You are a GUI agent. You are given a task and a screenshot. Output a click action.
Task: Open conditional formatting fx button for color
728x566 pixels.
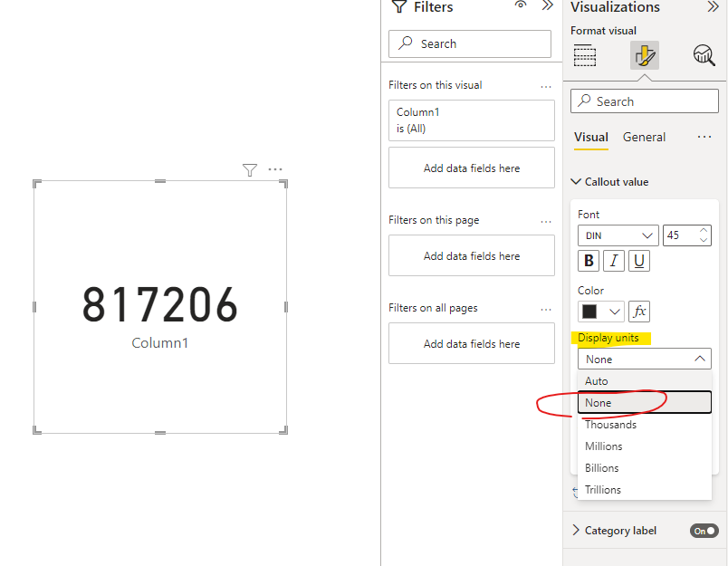tap(639, 312)
